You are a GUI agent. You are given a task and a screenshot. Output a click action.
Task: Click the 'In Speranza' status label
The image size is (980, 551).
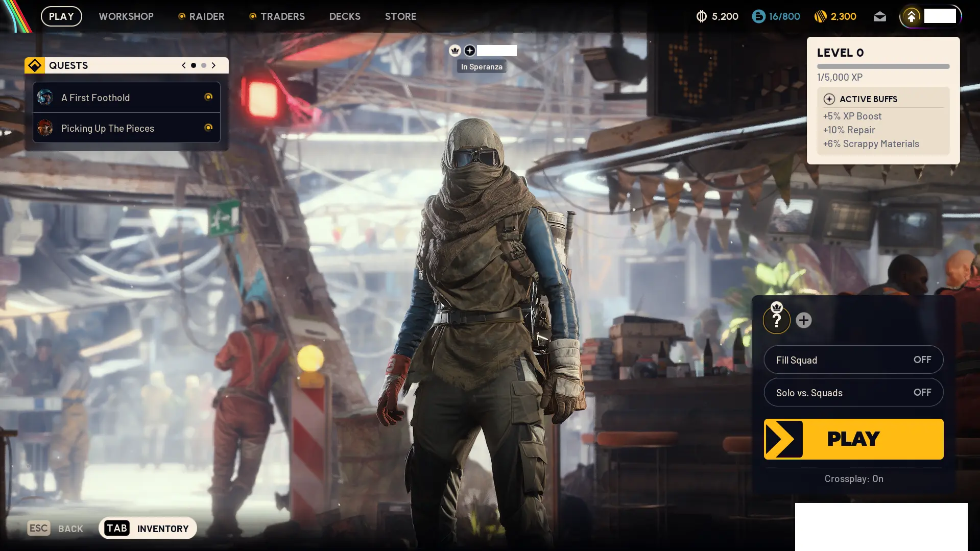click(x=482, y=66)
